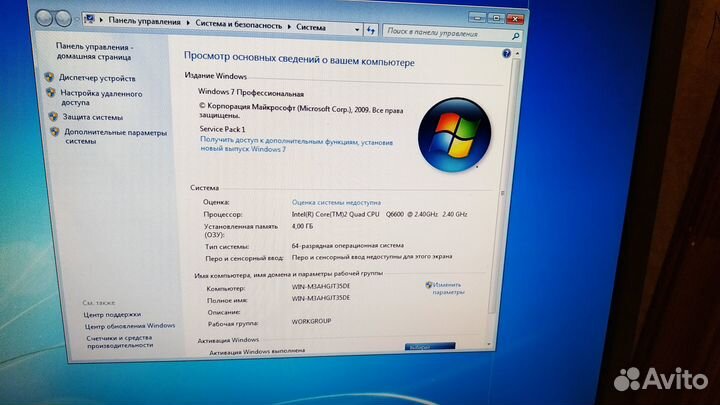Open Дополнительные параметры системы link
720x405 pixels.
tap(114, 136)
